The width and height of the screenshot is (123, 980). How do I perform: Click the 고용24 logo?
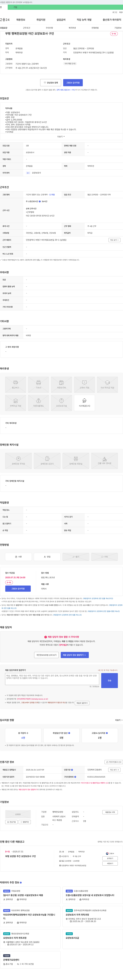point(5,20)
